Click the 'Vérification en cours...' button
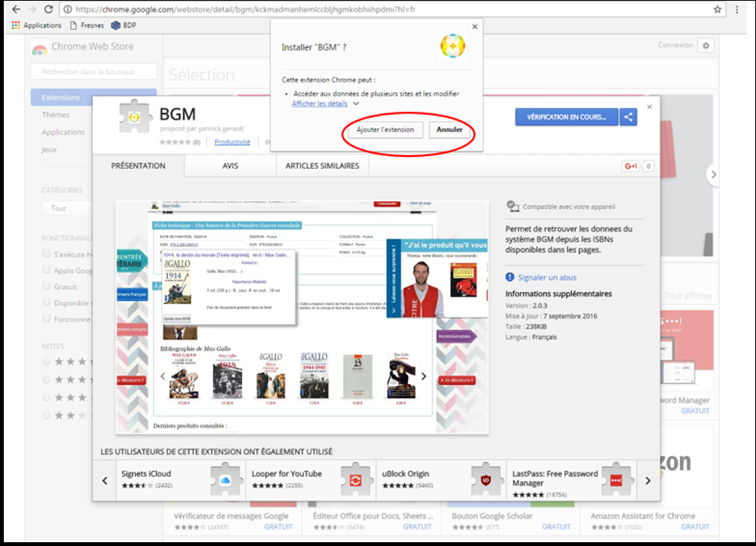 click(x=567, y=117)
